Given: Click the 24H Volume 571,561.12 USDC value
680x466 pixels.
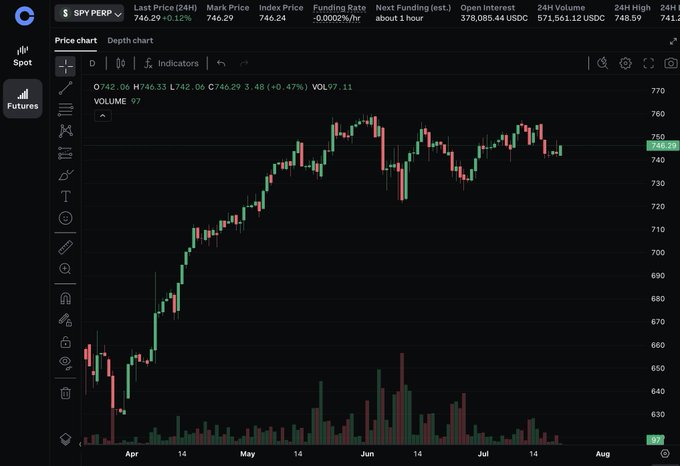Looking at the screenshot, I should coord(571,18).
